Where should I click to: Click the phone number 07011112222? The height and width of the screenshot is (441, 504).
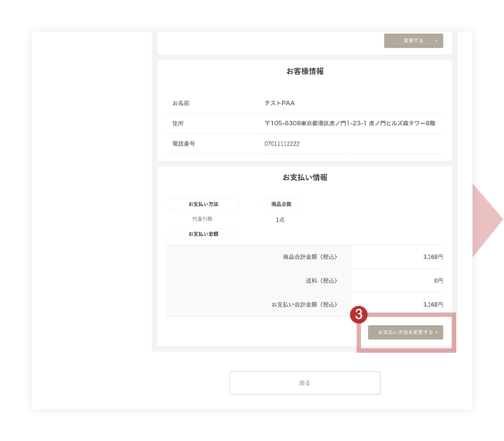point(282,144)
